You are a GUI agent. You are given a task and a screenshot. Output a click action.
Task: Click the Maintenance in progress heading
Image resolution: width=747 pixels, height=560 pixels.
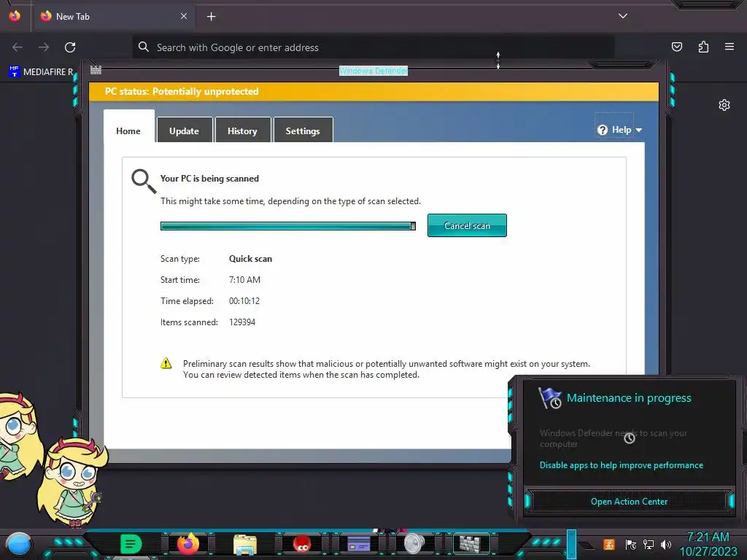629,397
